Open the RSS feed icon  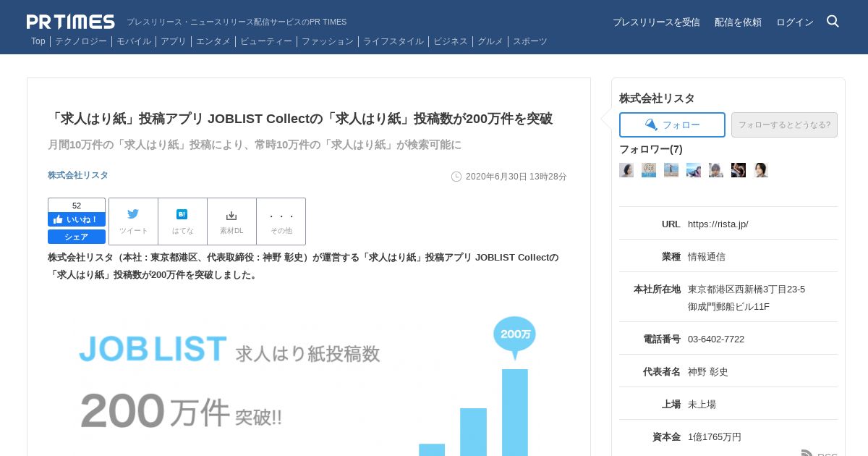(807, 453)
